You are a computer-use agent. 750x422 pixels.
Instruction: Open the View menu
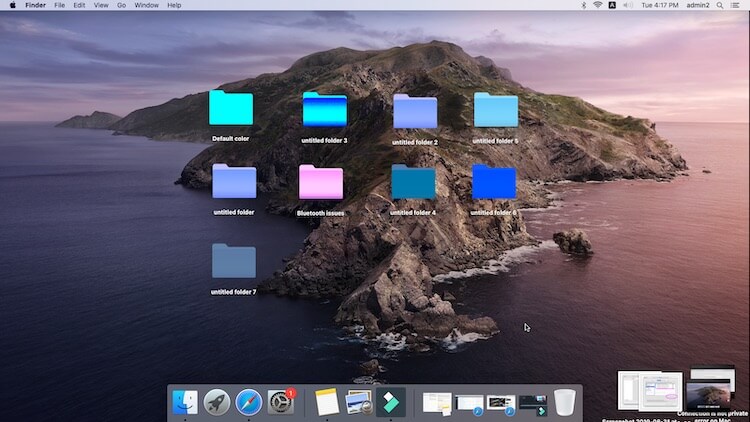pyautogui.click(x=101, y=5)
